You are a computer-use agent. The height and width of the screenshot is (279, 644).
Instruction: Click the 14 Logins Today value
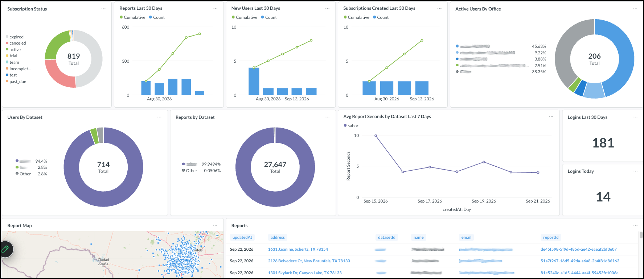(x=603, y=197)
